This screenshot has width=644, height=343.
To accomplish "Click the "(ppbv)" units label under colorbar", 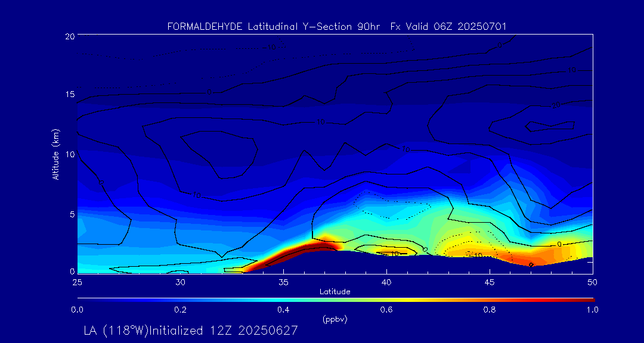I will (335, 320).
